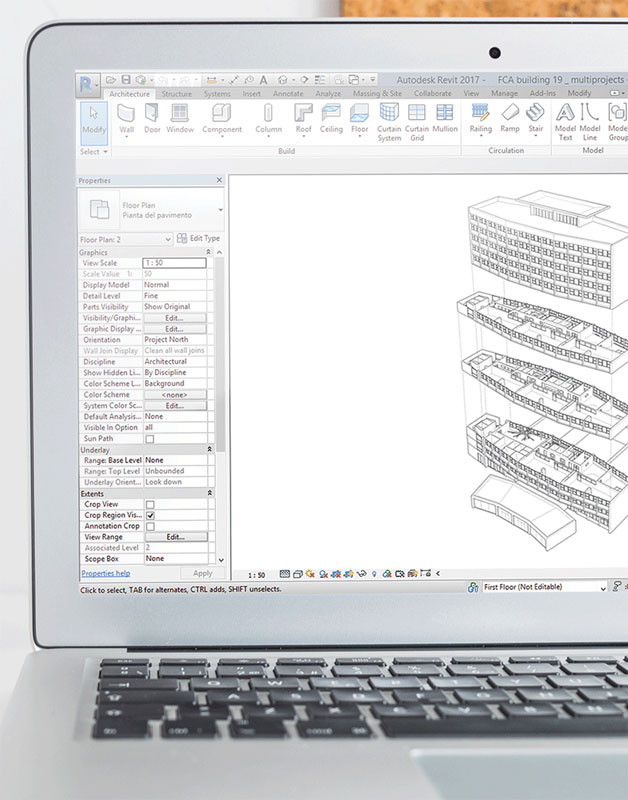Open the Annotate ribbon tab
The height and width of the screenshot is (800, 628).
coord(288,93)
